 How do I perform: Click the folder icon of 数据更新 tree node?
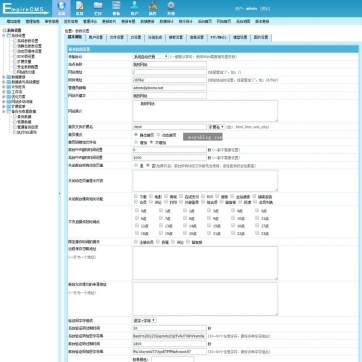tap(9, 77)
